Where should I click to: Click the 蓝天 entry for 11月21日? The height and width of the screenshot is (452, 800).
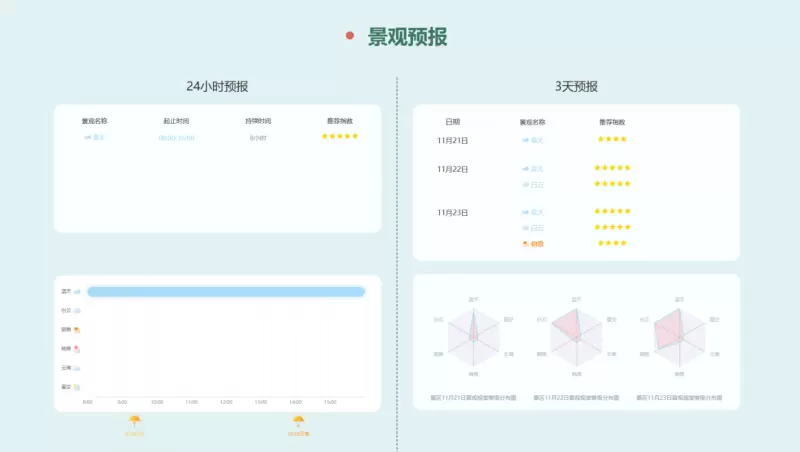533,140
